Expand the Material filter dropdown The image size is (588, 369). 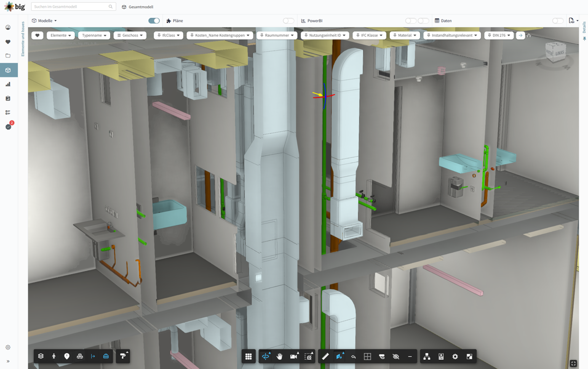click(x=405, y=35)
